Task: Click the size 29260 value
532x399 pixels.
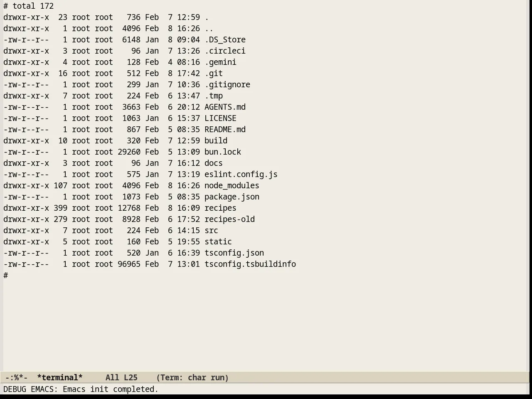Action: pyautogui.click(x=129, y=152)
